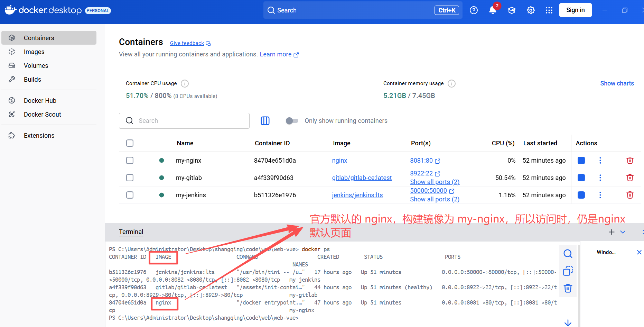This screenshot has width=644, height=327.
Task: Open the apps grid menu icon
Action: [x=549, y=10]
